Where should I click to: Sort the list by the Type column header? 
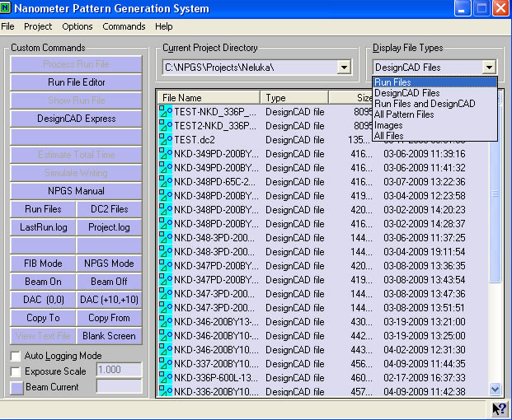coord(294,98)
